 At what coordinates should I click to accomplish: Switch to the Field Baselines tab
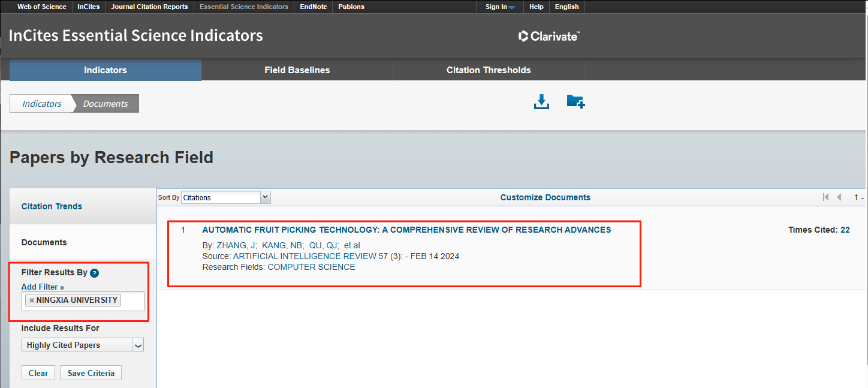[297, 70]
